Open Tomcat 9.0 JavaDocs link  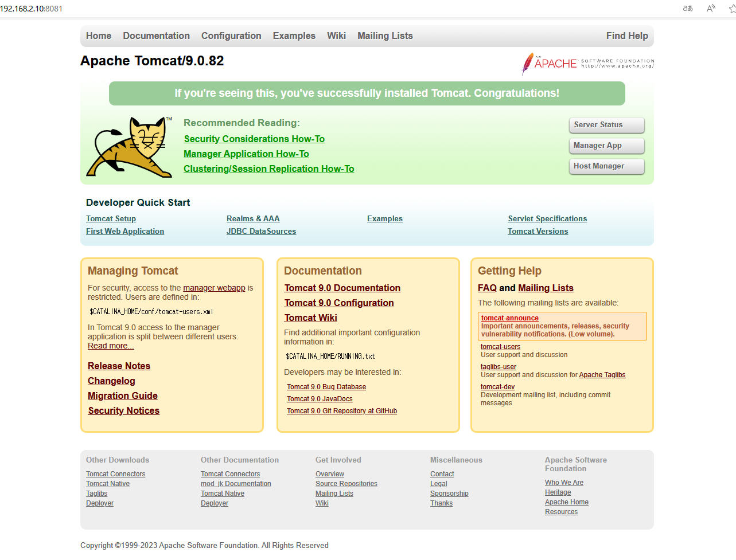pyautogui.click(x=320, y=399)
